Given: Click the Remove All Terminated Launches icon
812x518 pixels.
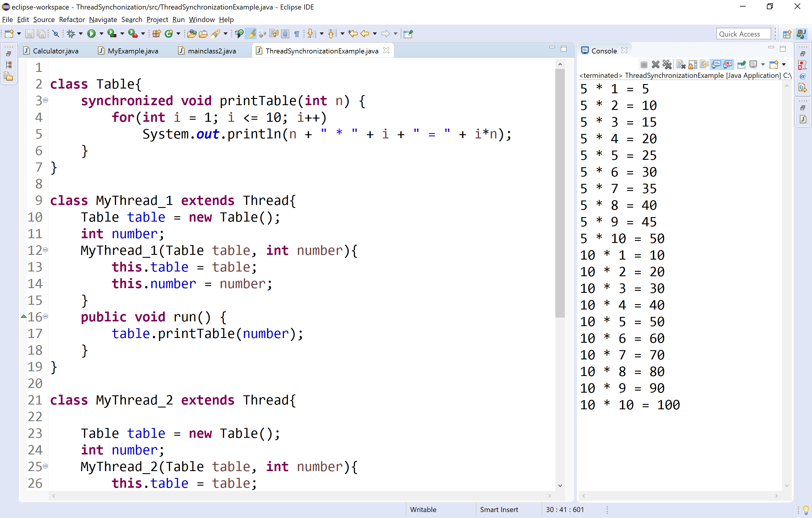Looking at the screenshot, I should 667,64.
